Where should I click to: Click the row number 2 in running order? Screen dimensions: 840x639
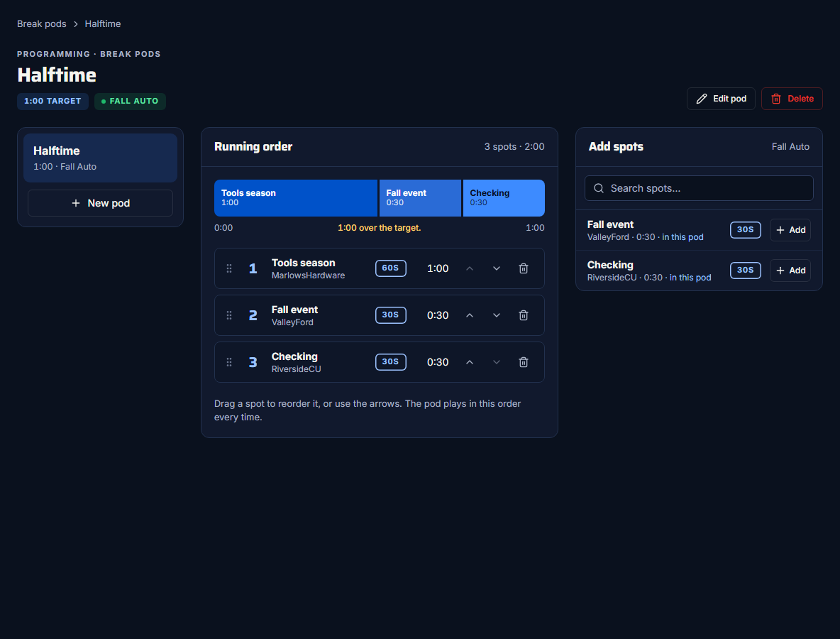coord(253,315)
